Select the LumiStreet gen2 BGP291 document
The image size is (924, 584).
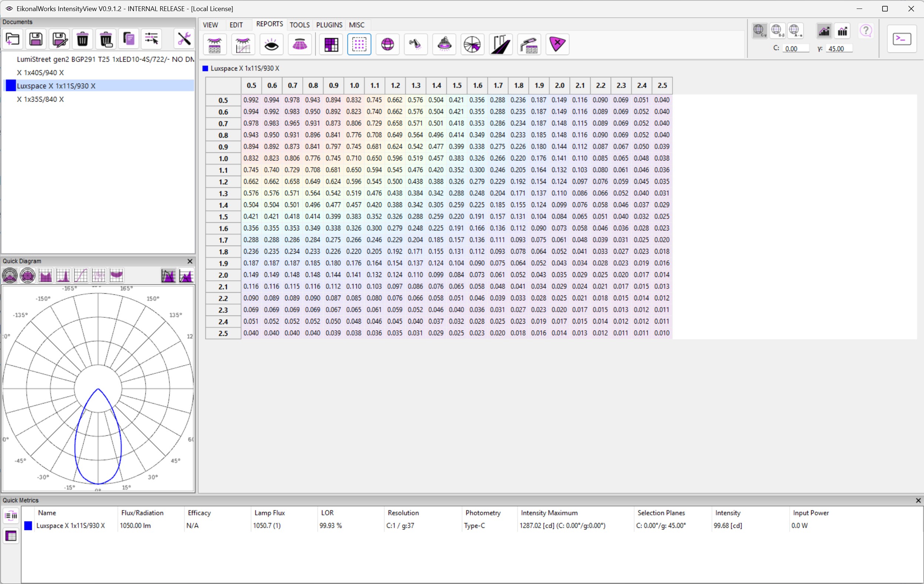pyautogui.click(x=99, y=59)
